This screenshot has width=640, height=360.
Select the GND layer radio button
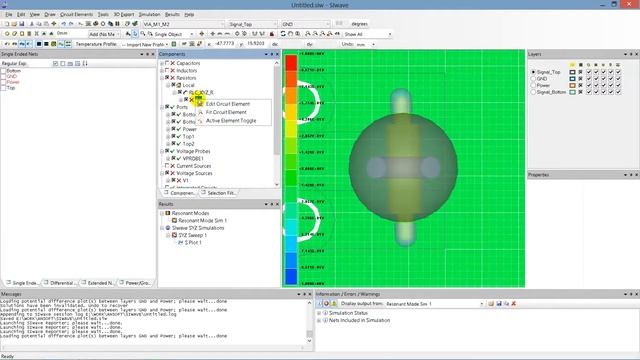pyautogui.click(x=533, y=79)
